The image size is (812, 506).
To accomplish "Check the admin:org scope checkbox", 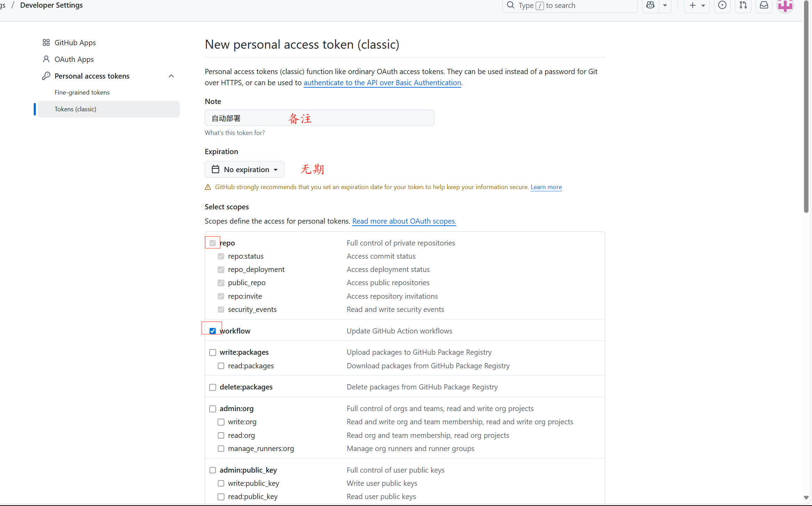I will [213, 409].
